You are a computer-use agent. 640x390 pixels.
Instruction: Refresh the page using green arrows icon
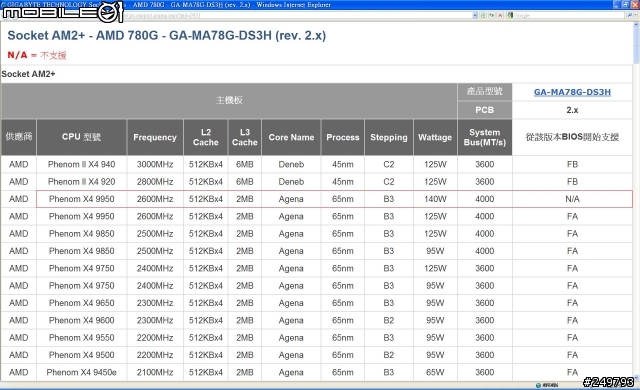click(x=491, y=16)
